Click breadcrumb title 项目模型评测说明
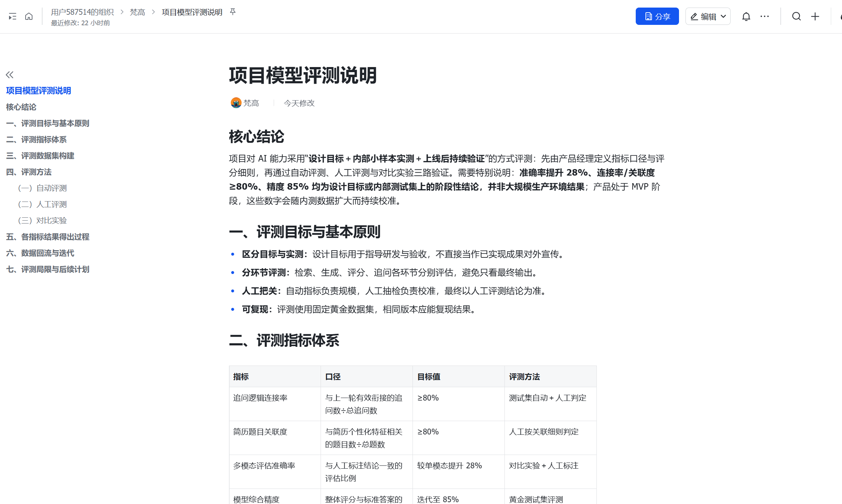 (192, 12)
